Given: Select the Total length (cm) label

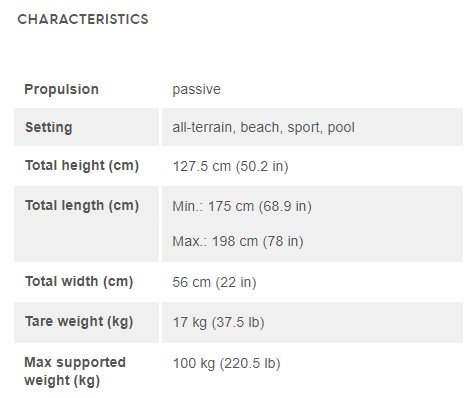Looking at the screenshot, I should coord(82,206).
